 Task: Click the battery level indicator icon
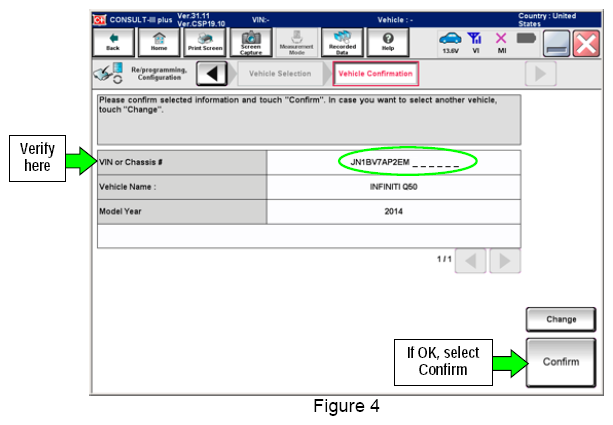(x=526, y=38)
